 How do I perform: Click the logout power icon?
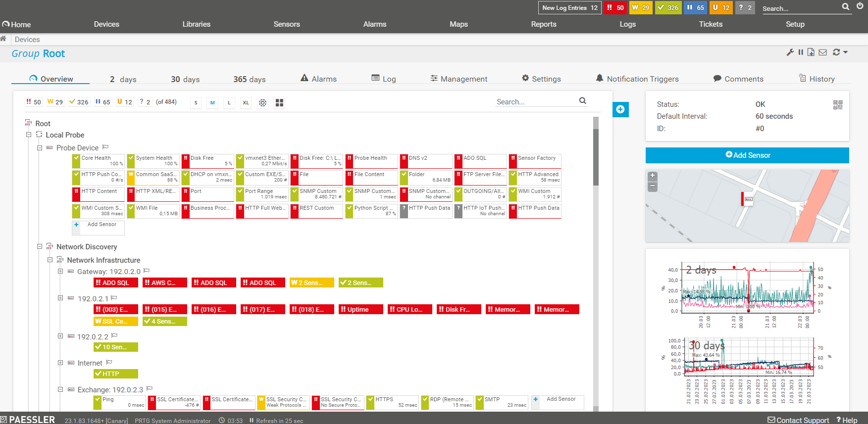point(860,6)
